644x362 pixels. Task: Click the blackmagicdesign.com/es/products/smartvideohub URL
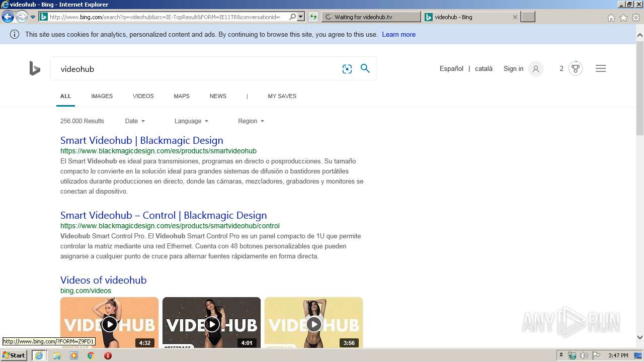[158, 151]
